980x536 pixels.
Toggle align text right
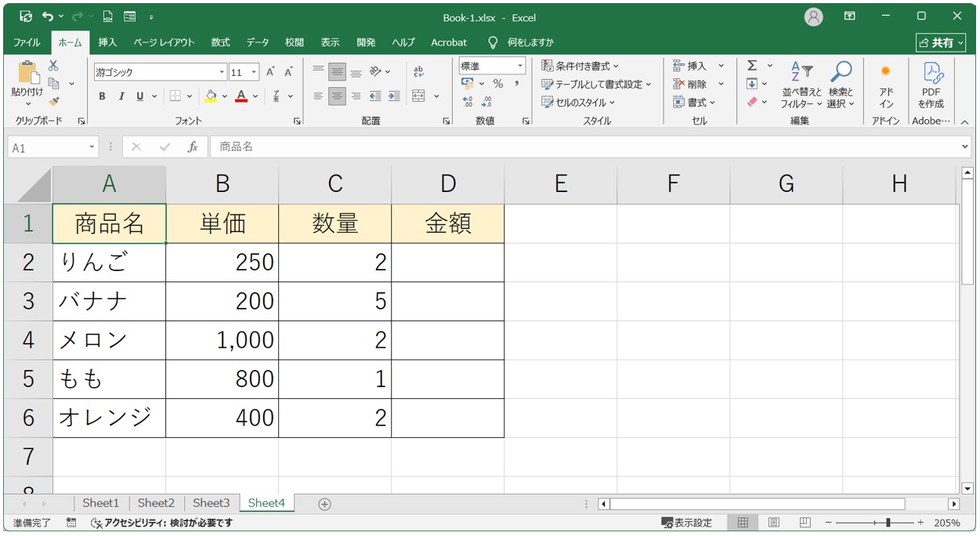tap(356, 96)
